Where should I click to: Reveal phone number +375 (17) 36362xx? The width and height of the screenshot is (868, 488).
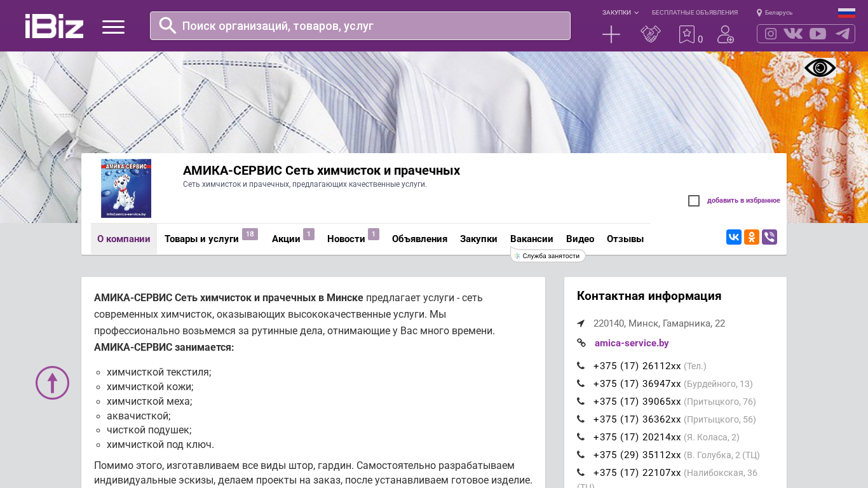click(x=637, y=419)
